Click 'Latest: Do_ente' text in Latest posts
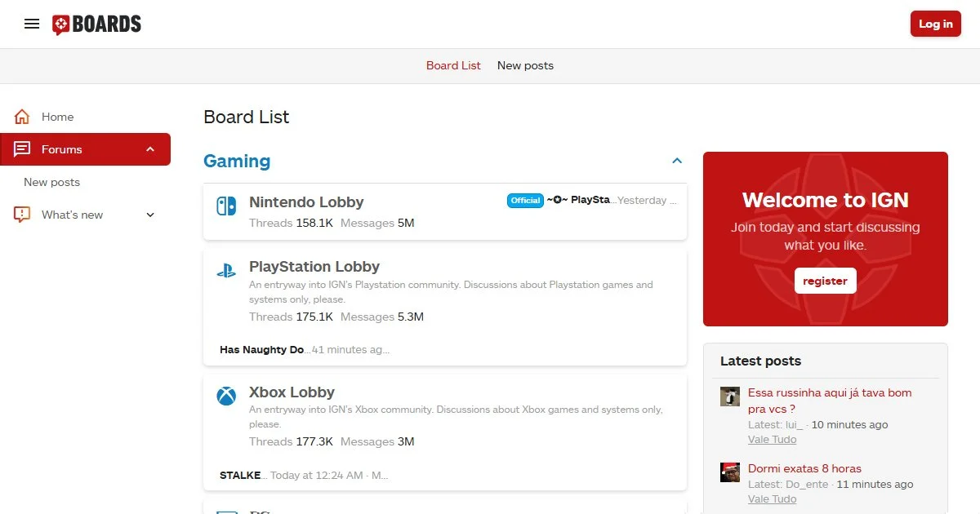The width and height of the screenshot is (980, 514). [788, 485]
